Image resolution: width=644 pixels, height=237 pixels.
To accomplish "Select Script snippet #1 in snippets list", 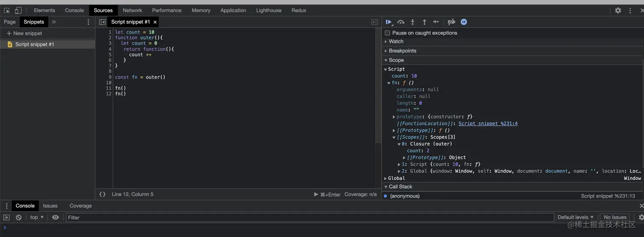I will pyautogui.click(x=47, y=44).
